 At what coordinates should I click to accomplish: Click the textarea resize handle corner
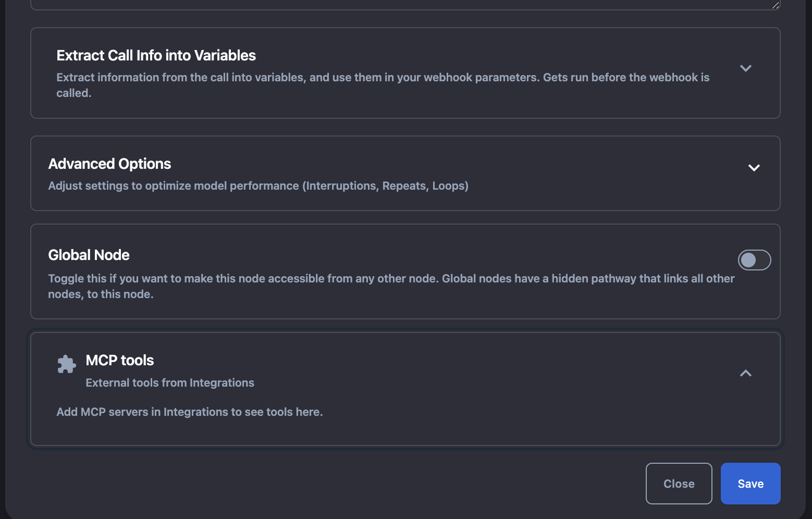pyautogui.click(x=775, y=5)
